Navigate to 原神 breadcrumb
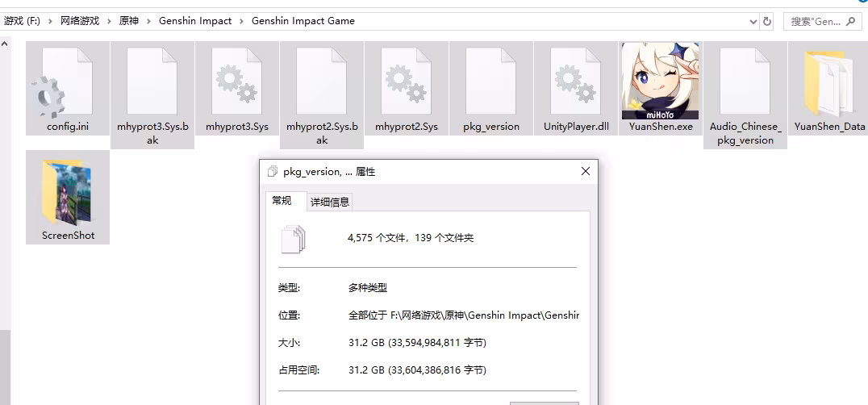The image size is (868, 405). tap(129, 21)
